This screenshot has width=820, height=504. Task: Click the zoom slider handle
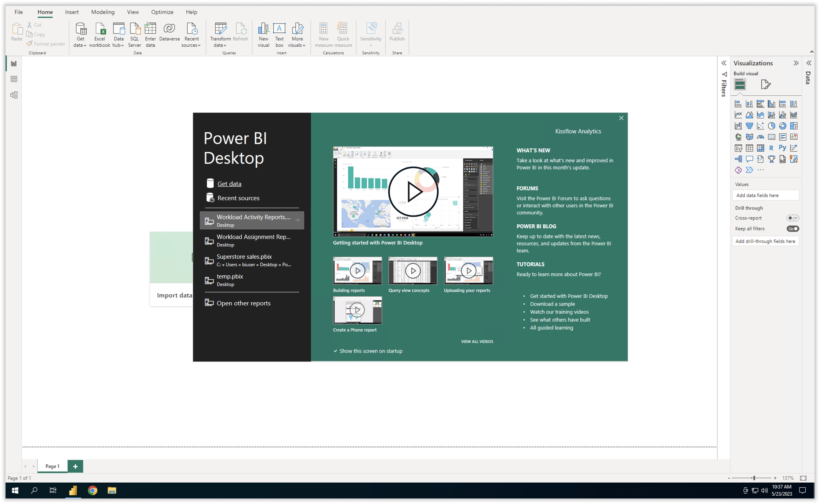754,478
